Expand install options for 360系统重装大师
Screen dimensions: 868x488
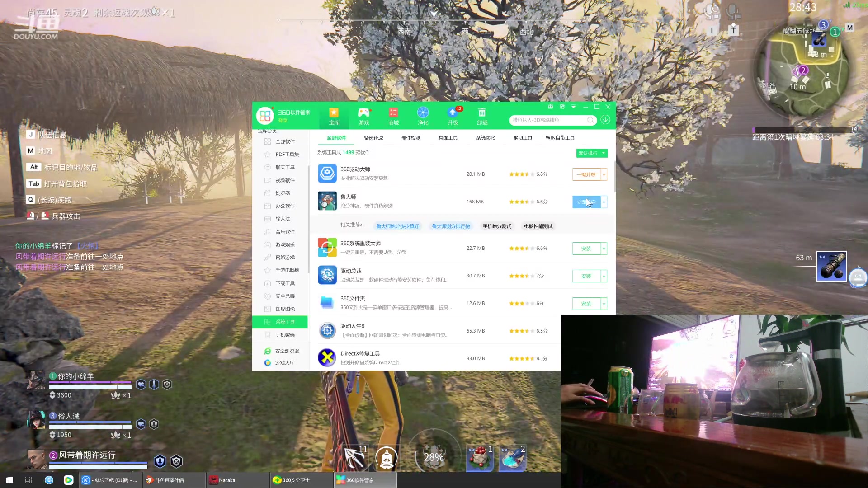coord(604,249)
